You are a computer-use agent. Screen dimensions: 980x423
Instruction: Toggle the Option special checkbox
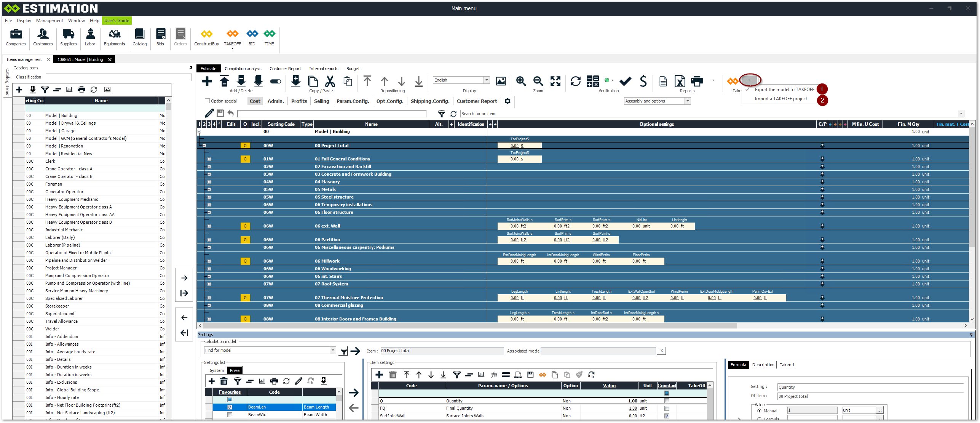[207, 101]
